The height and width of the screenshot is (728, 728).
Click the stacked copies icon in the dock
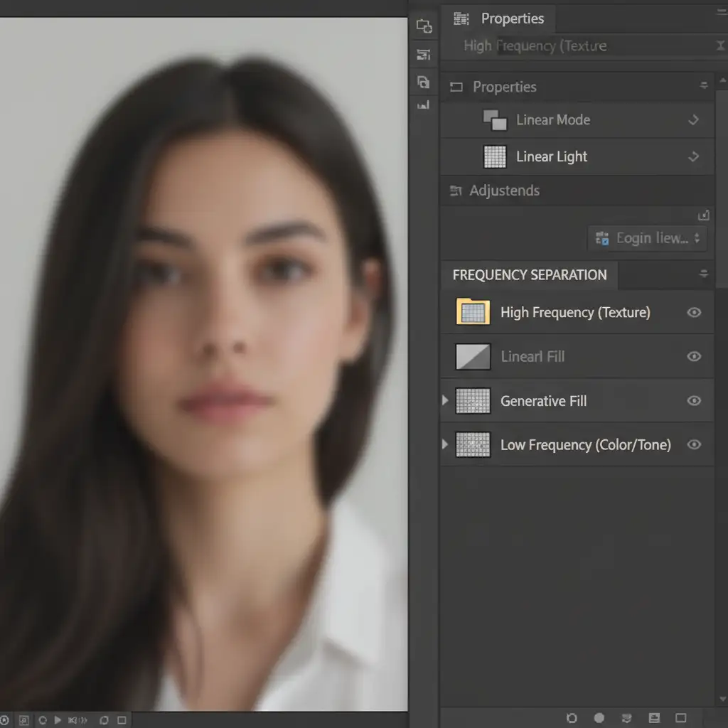424,82
